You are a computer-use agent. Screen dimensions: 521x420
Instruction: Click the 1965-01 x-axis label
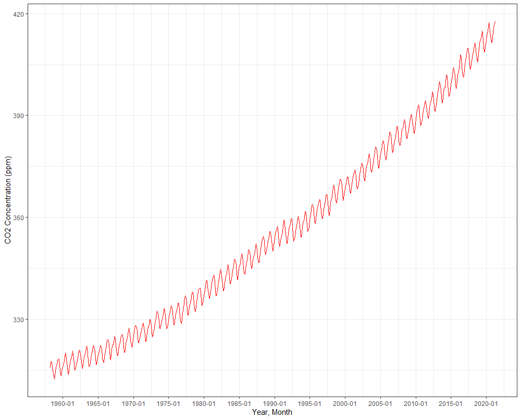(x=98, y=404)
